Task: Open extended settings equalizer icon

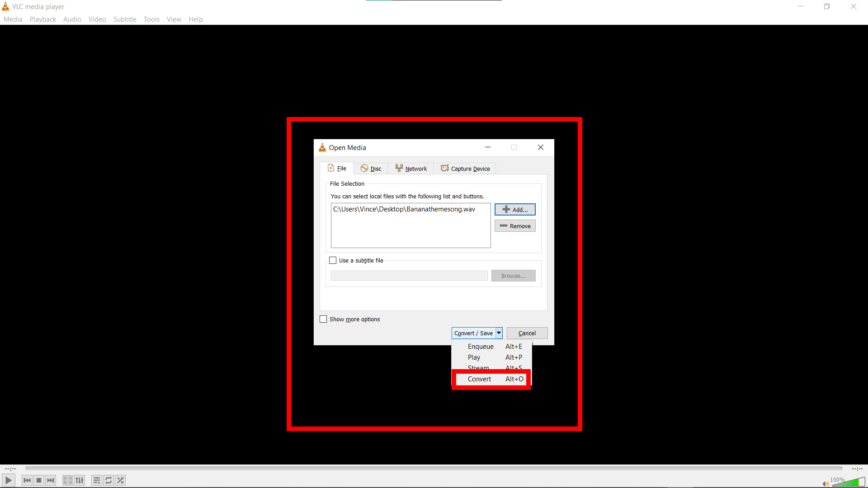Action: [80, 480]
